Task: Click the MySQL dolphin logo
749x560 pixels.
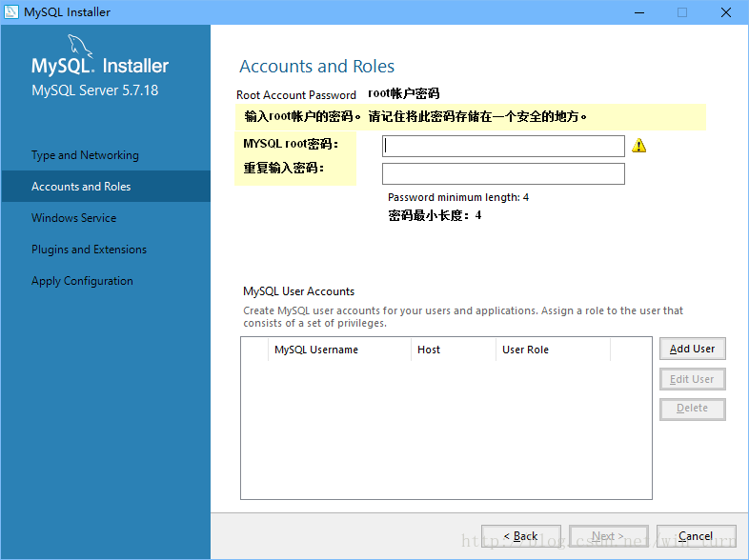Action: tap(82, 48)
